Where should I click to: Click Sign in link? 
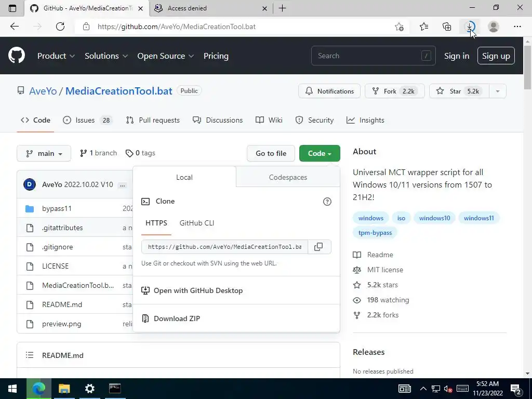click(457, 56)
